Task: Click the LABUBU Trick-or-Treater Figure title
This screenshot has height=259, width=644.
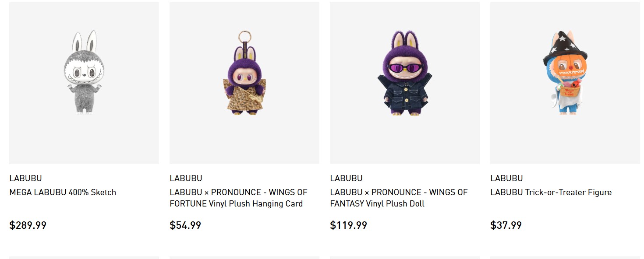Action: [551, 192]
